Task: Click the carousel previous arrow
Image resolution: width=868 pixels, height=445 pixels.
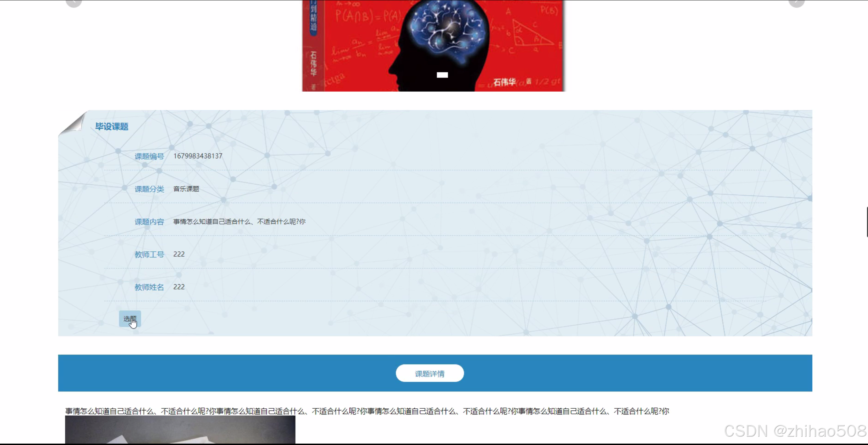Action: pyautogui.click(x=74, y=2)
